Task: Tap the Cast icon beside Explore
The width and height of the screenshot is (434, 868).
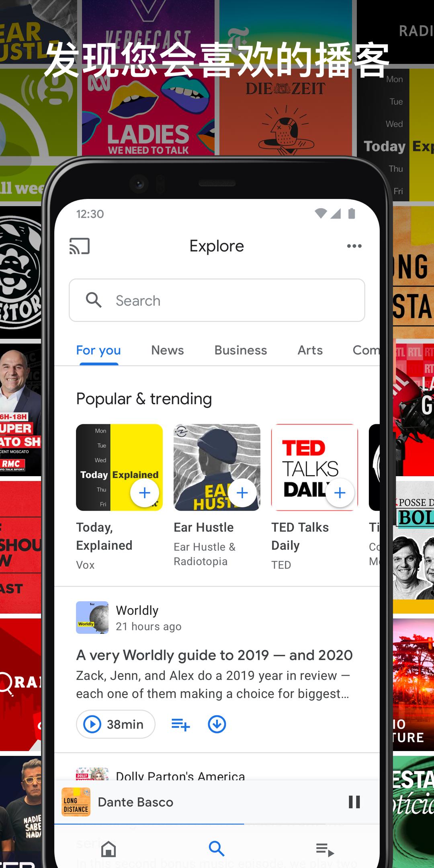Action: pos(79,246)
